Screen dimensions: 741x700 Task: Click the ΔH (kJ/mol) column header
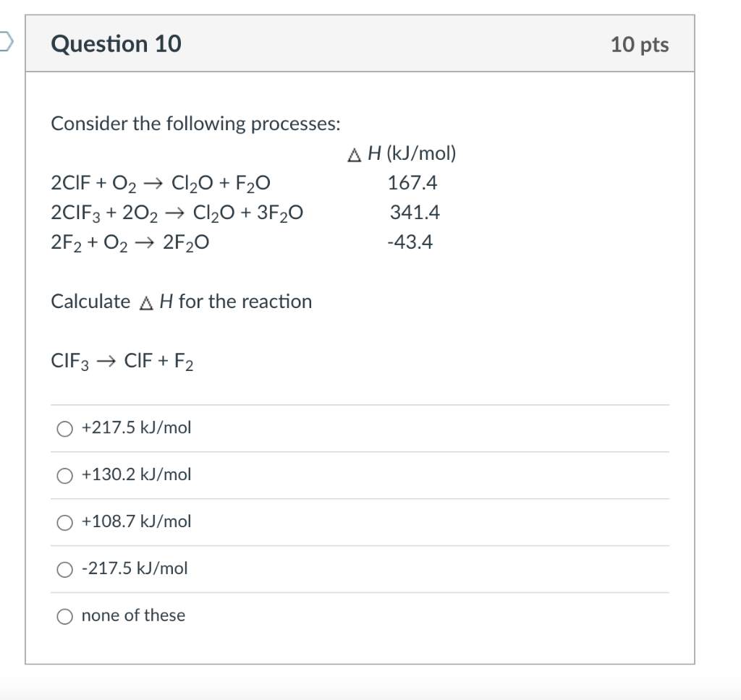tap(402, 153)
